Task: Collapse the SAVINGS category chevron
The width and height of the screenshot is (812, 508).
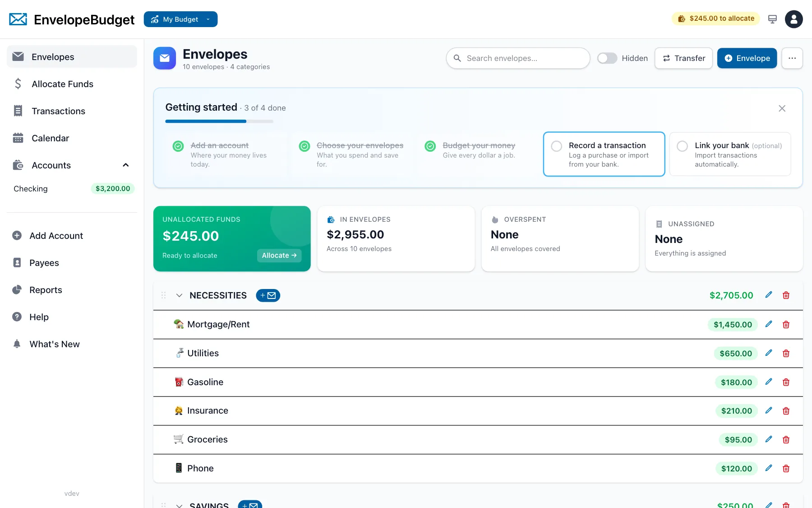Action: pyautogui.click(x=179, y=505)
